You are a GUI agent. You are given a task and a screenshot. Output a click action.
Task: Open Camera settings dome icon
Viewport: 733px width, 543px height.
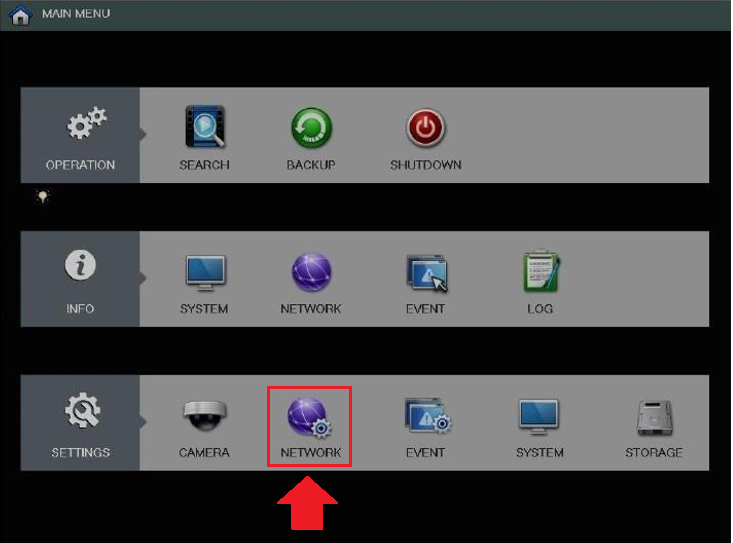tap(205, 415)
